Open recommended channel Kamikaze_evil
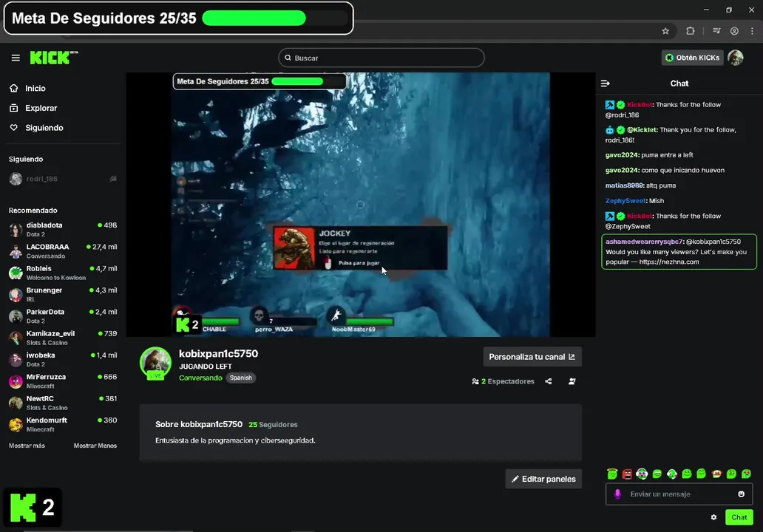Screen dimensions: 763x532 coord(63,338)
